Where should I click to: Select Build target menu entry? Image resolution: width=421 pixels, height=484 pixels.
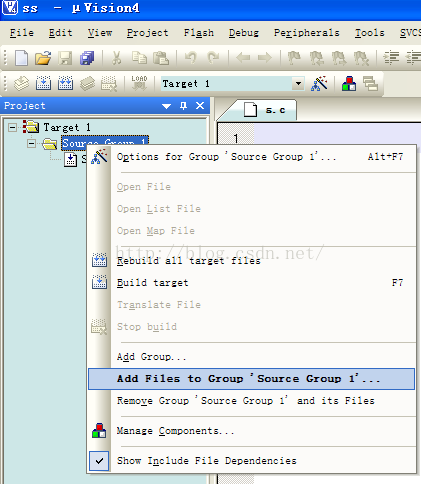[252, 283]
